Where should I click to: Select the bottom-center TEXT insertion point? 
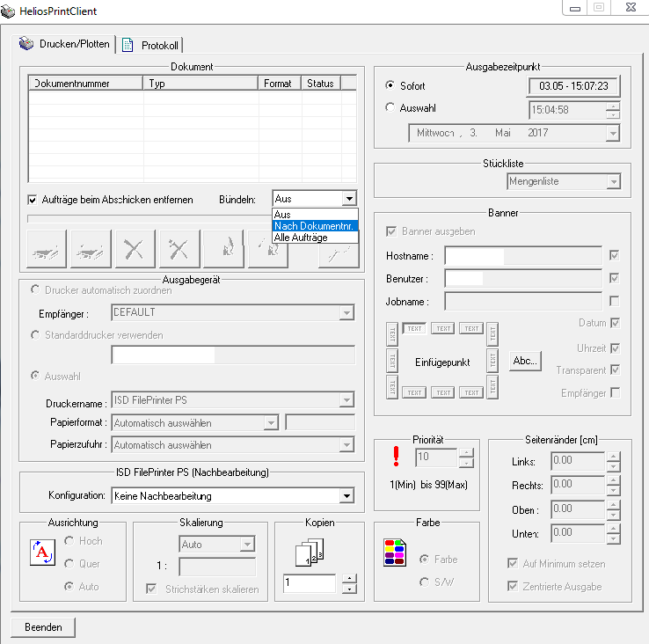[x=443, y=392]
